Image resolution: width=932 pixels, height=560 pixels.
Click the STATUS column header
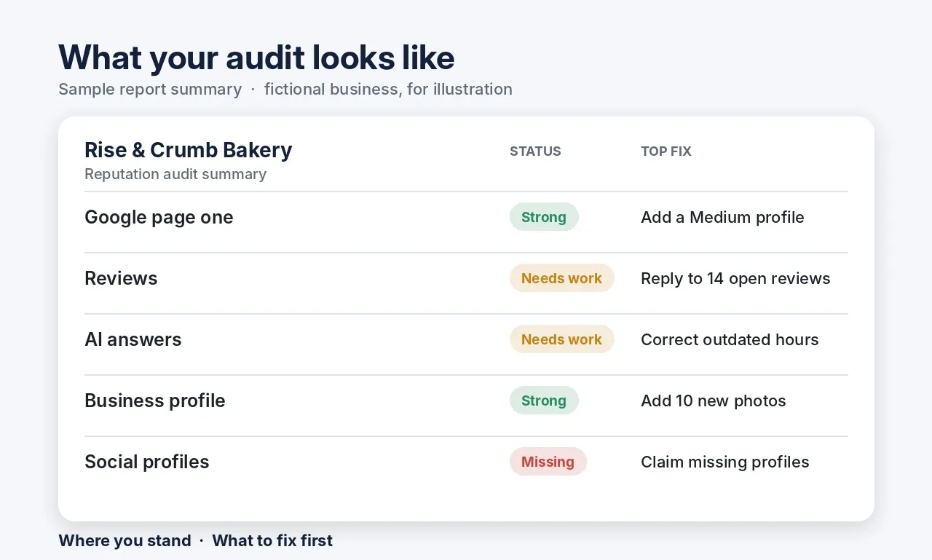pos(535,151)
